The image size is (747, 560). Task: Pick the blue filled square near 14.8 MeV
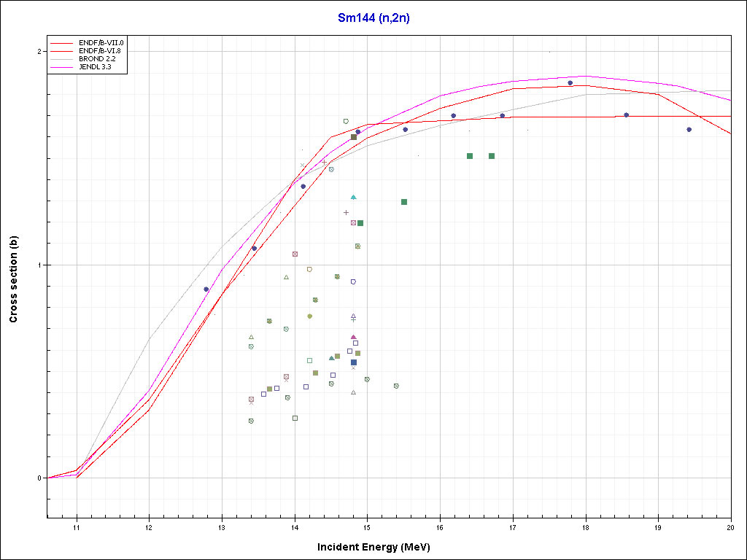click(354, 362)
